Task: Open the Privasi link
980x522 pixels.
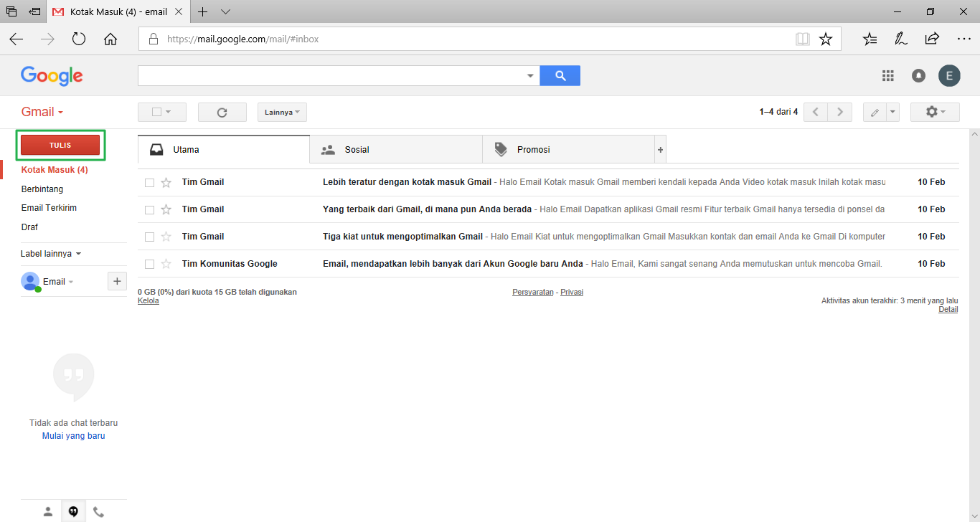Action: coord(572,293)
